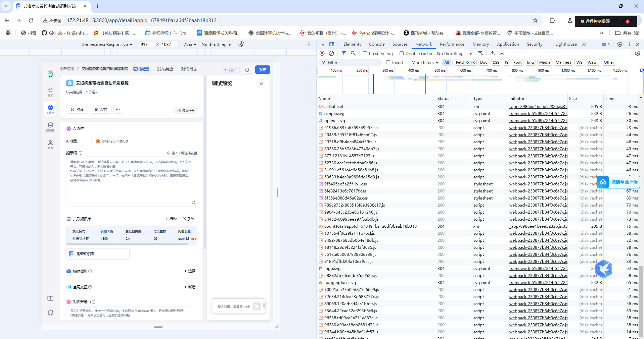Open the Performance tab
644x339 pixels.
point(452,44)
